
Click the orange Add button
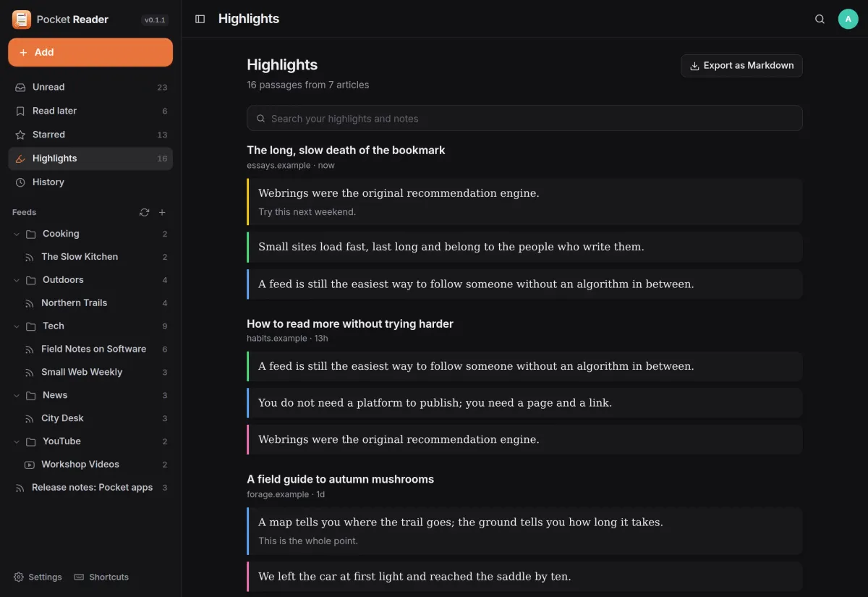(90, 52)
